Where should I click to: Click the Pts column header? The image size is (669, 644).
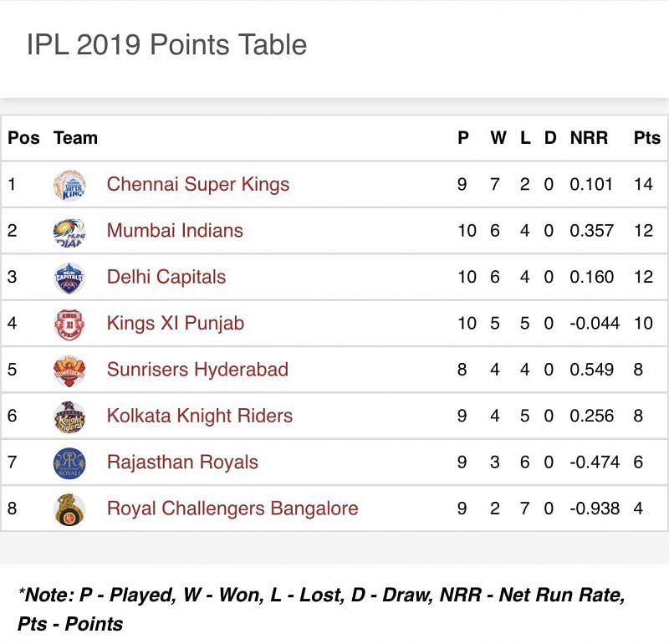[x=646, y=138]
